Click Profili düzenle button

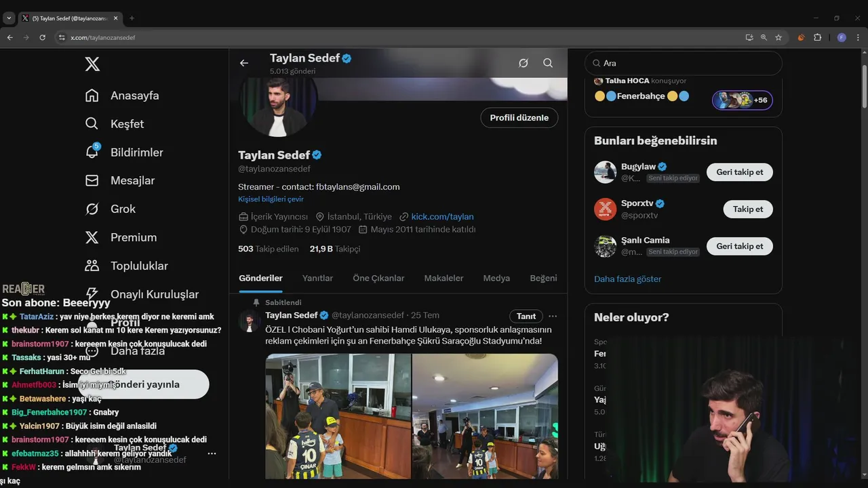[x=519, y=118]
